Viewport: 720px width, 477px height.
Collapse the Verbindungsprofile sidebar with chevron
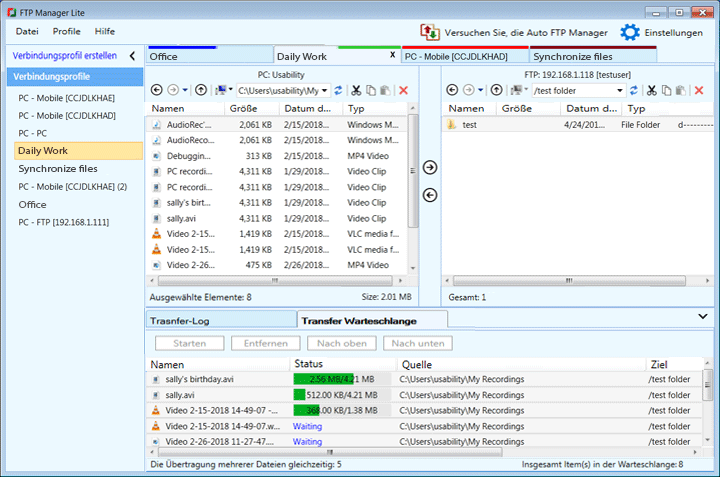click(133, 56)
